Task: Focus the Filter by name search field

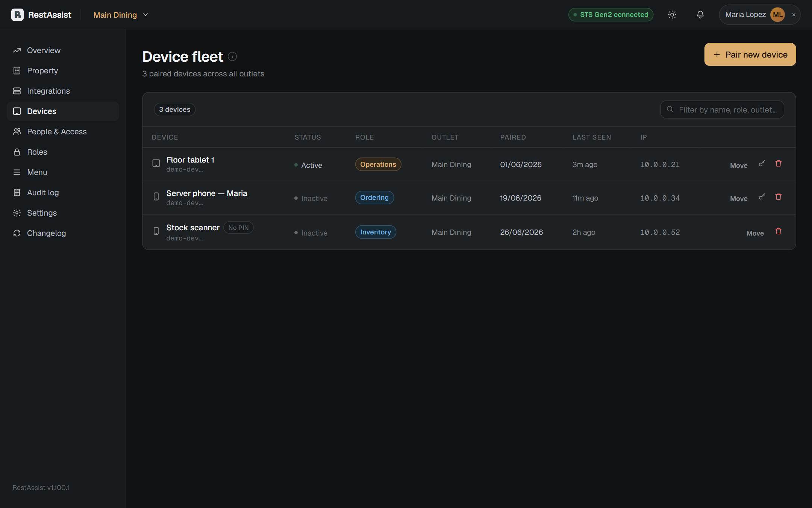Action: [722, 110]
